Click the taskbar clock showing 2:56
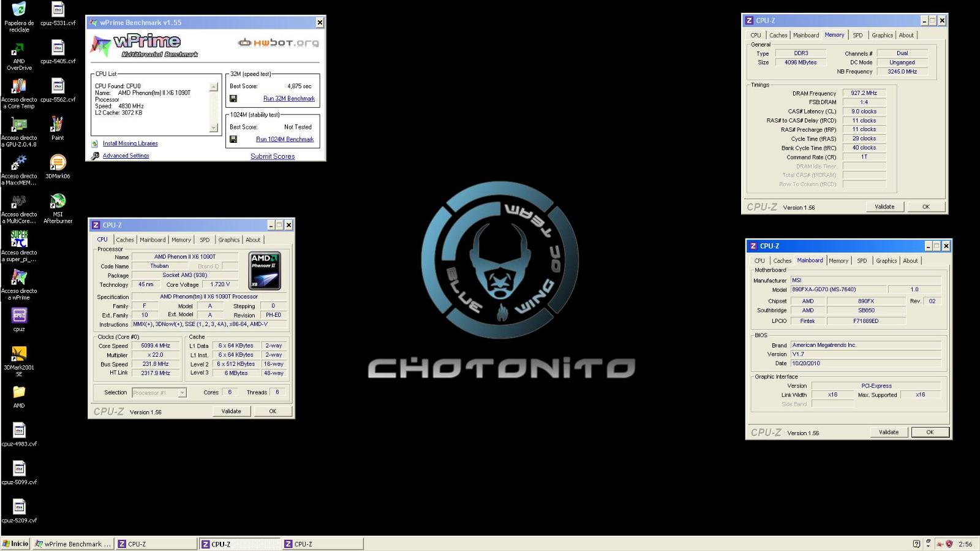This screenshot has width=980, height=551. coord(965,544)
